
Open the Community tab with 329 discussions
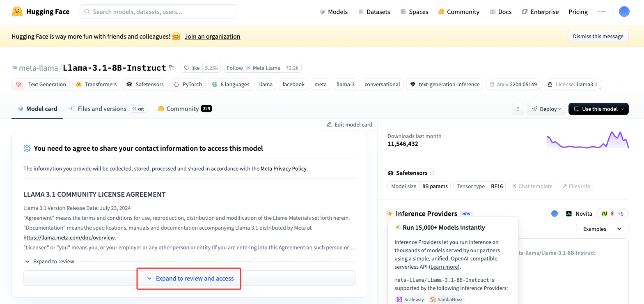pyautogui.click(x=185, y=109)
